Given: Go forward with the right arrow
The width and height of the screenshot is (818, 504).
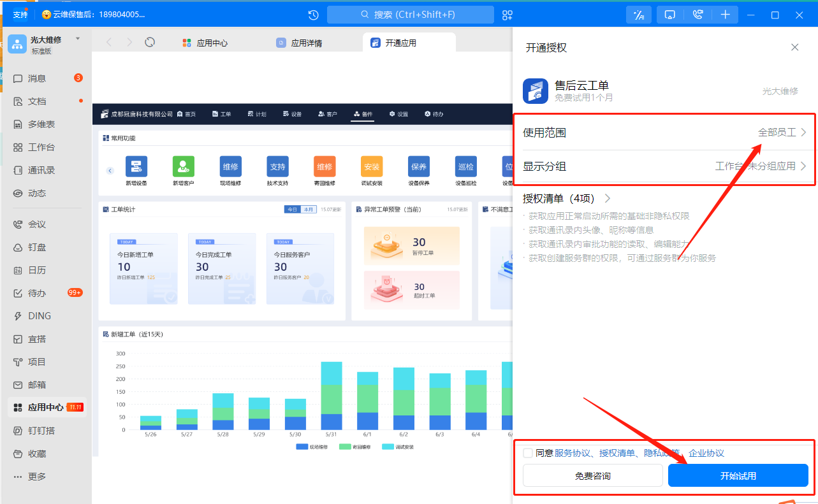Looking at the screenshot, I should pos(129,42).
